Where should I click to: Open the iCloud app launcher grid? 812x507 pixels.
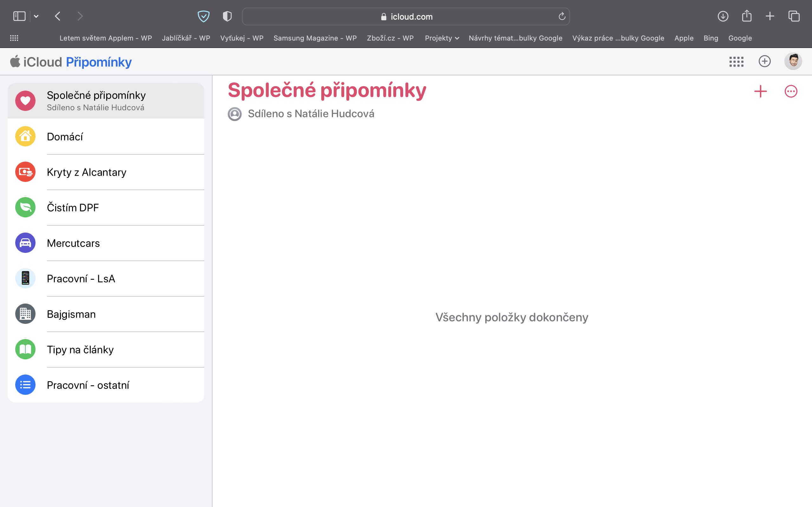pyautogui.click(x=736, y=62)
